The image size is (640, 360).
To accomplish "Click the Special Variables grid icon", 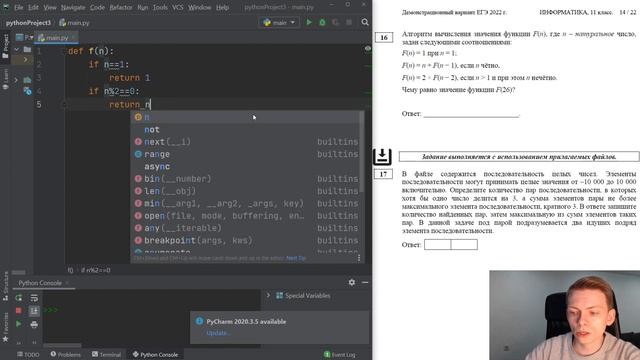I will click(x=280, y=296).
